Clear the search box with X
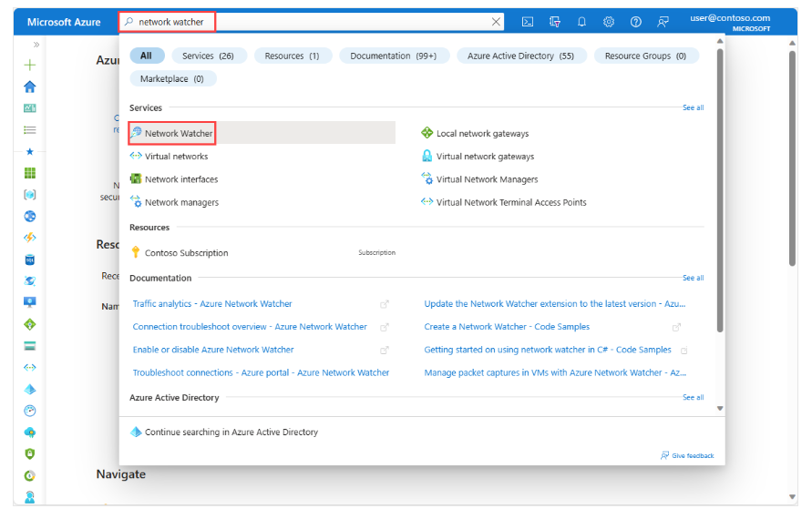Image resolution: width=812 pixels, height=519 pixels. (496, 22)
